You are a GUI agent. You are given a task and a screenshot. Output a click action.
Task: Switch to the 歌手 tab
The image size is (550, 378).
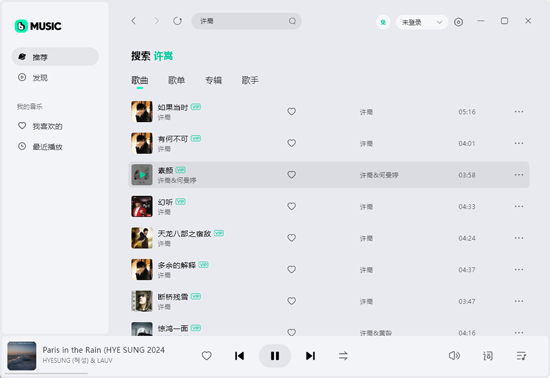(250, 80)
